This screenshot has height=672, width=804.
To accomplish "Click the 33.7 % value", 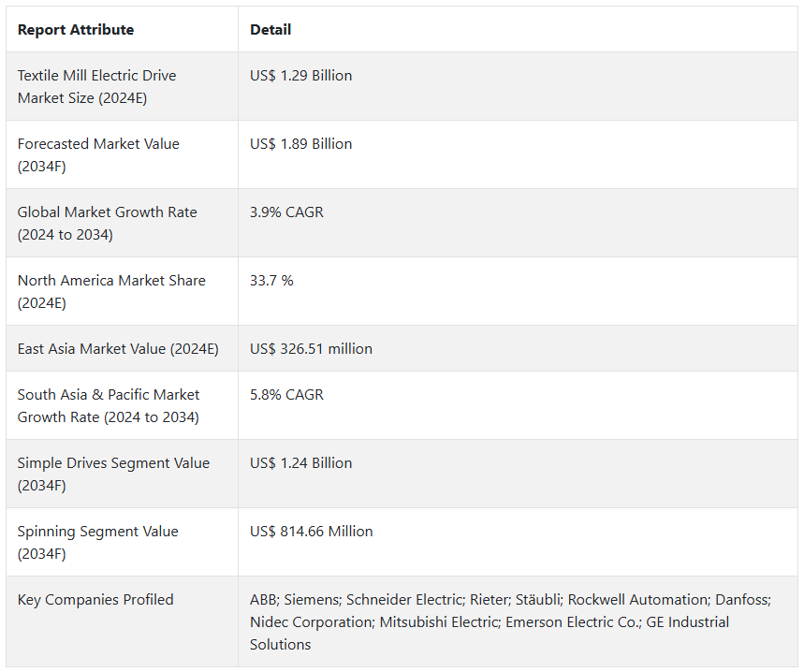I will 271,281.
